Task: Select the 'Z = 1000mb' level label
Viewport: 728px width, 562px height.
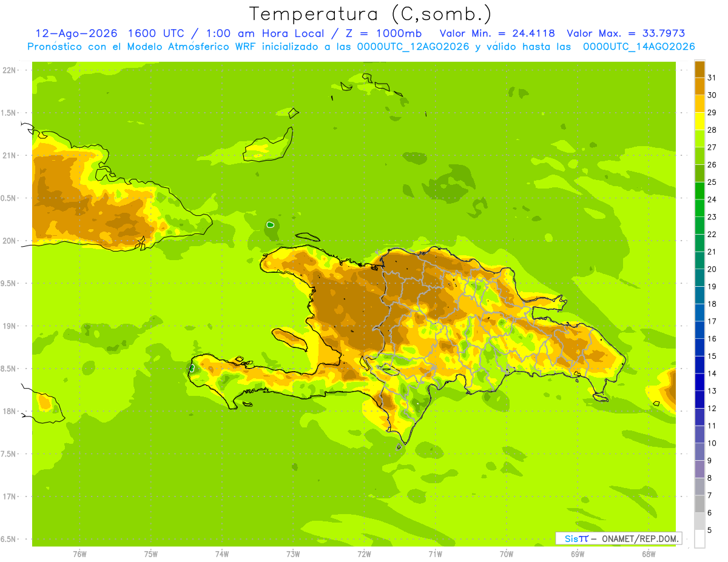Action: 383,33
